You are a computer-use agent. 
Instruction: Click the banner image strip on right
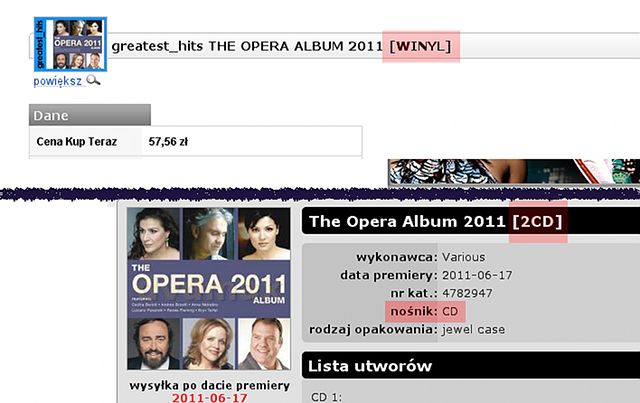point(514,171)
